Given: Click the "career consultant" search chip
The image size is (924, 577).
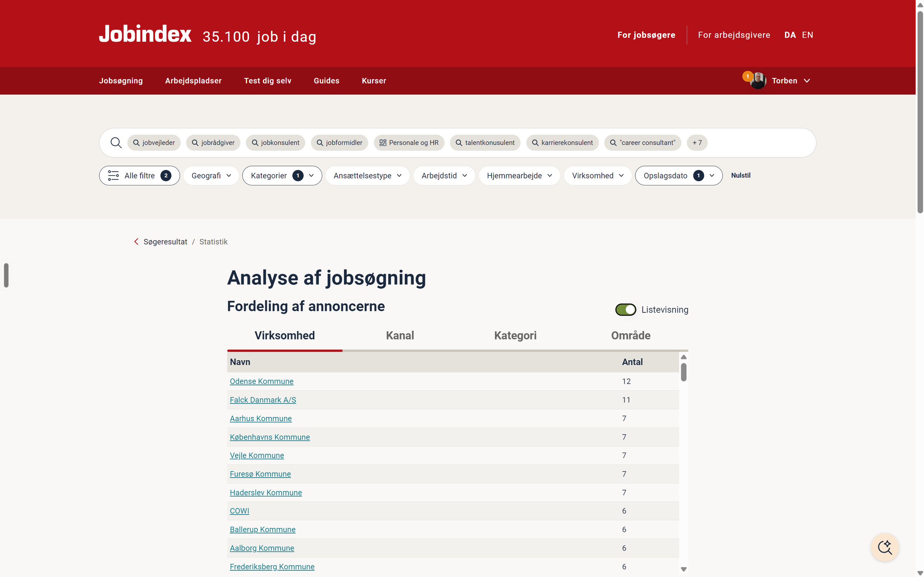Looking at the screenshot, I should (x=642, y=143).
